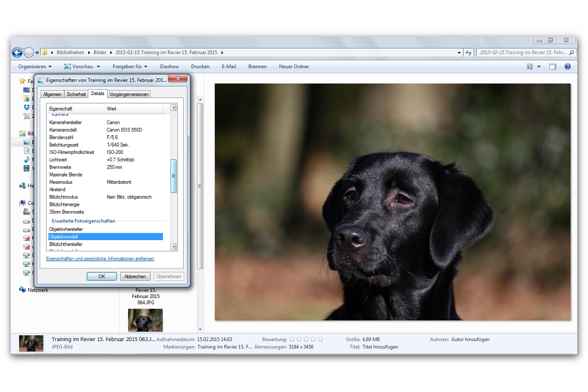Image resolution: width=588 pixels, height=392 pixels.
Task: Click the properties list scroll-up arrow
Action: [x=173, y=108]
